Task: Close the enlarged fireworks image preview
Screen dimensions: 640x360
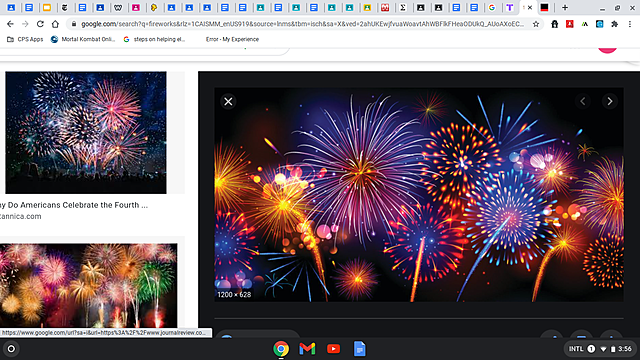Action: [x=228, y=101]
